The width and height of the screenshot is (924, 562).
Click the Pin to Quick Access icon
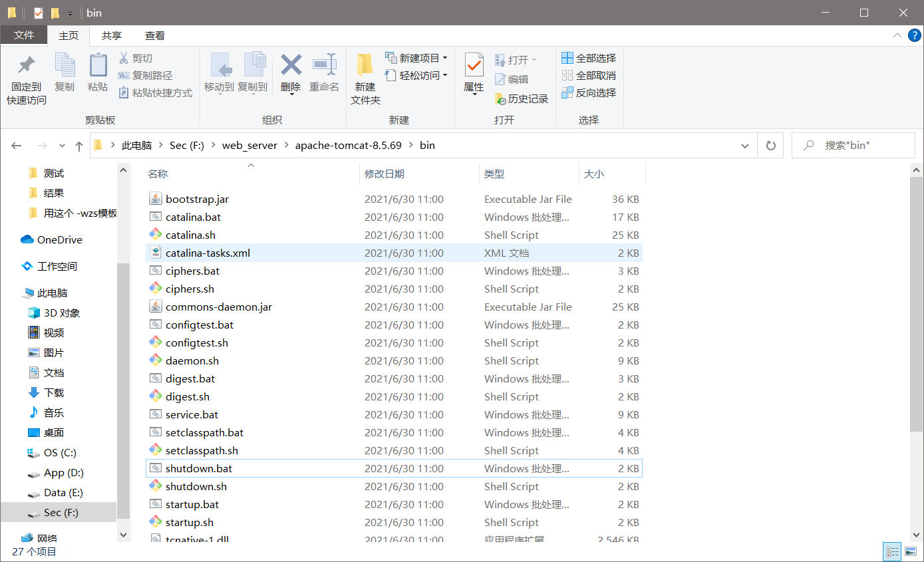point(27,65)
